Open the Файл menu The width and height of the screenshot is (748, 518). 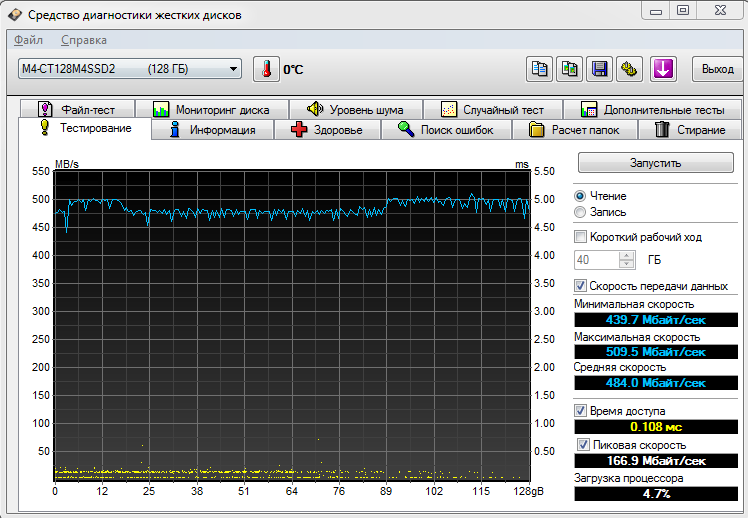pyautogui.click(x=28, y=40)
